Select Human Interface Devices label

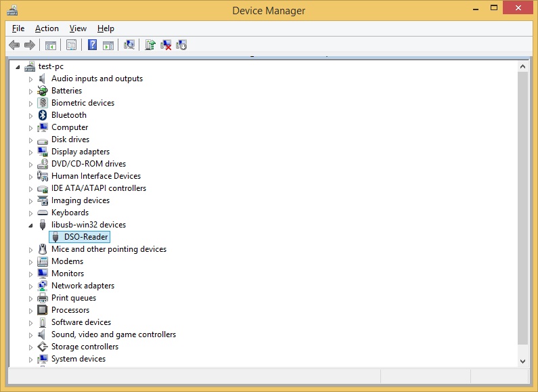[x=96, y=176]
